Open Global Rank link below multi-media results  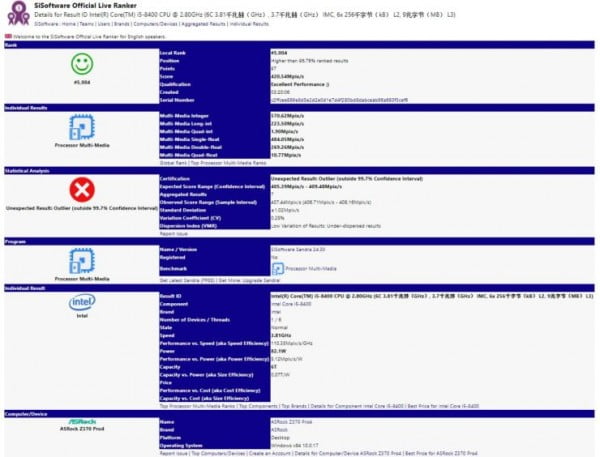172,162
